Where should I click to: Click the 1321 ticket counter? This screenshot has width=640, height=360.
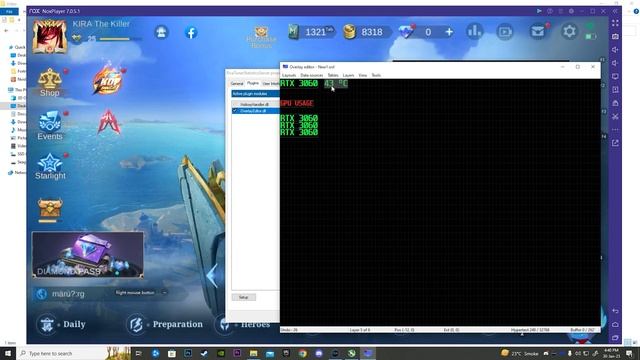pyautogui.click(x=311, y=32)
